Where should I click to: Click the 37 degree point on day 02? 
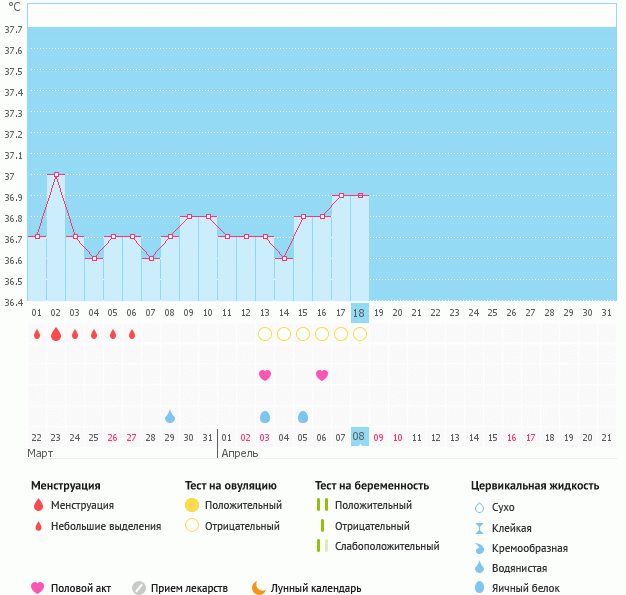click(56, 174)
